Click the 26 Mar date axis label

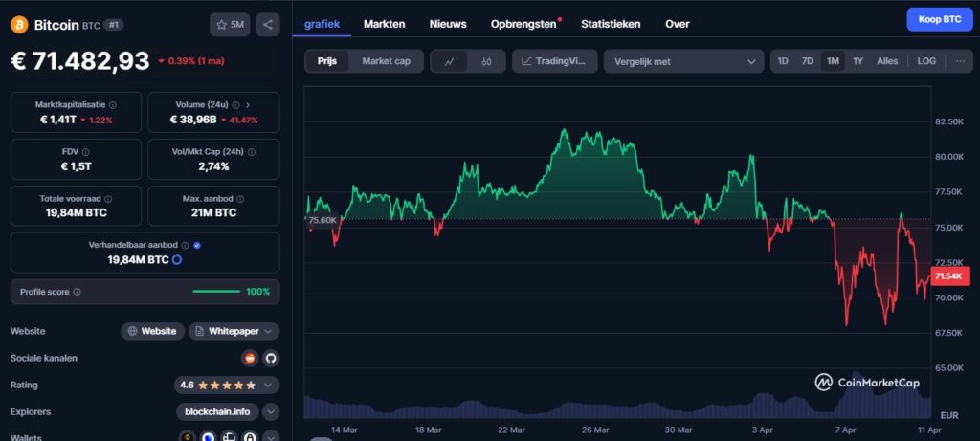pos(595,430)
